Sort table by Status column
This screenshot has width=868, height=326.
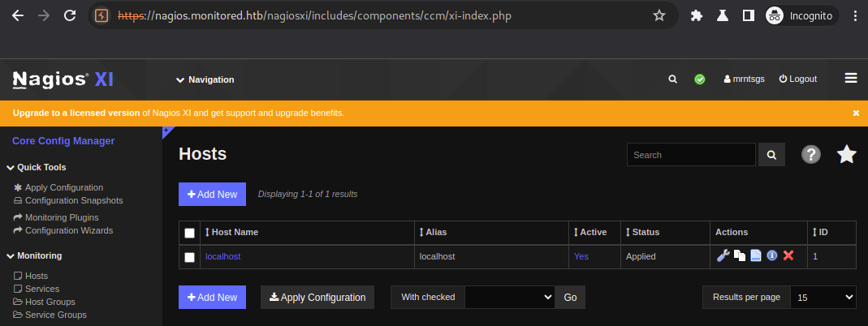(643, 233)
